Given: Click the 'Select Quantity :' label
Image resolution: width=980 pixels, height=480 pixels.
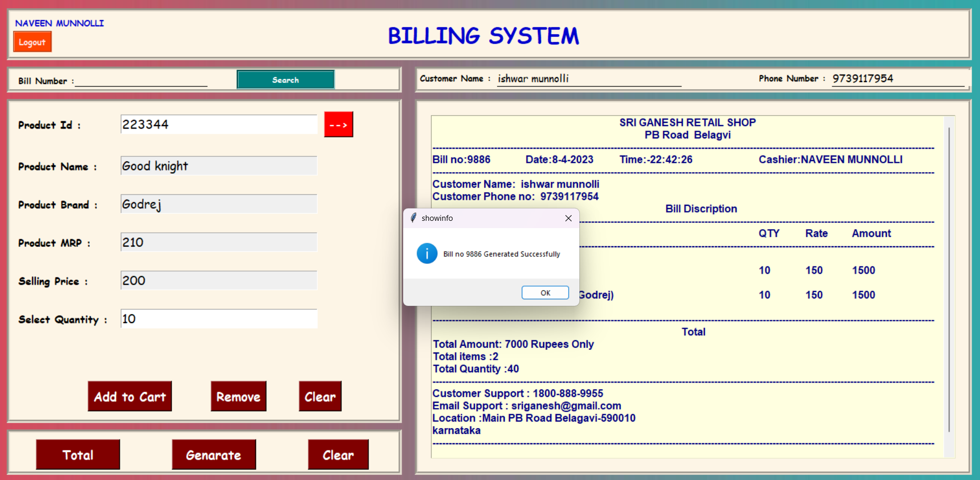Looking at the screenshot, I should click(63, 319).
